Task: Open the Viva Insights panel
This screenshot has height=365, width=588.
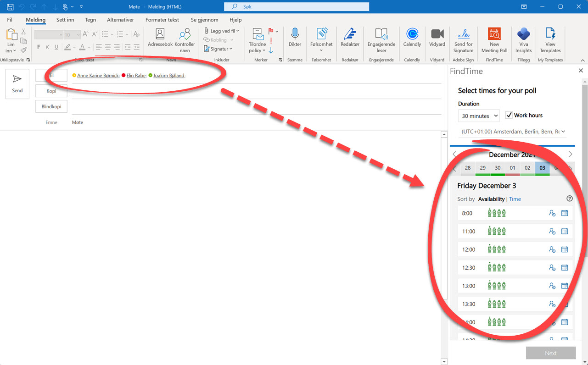Action: tap(523, 40)
